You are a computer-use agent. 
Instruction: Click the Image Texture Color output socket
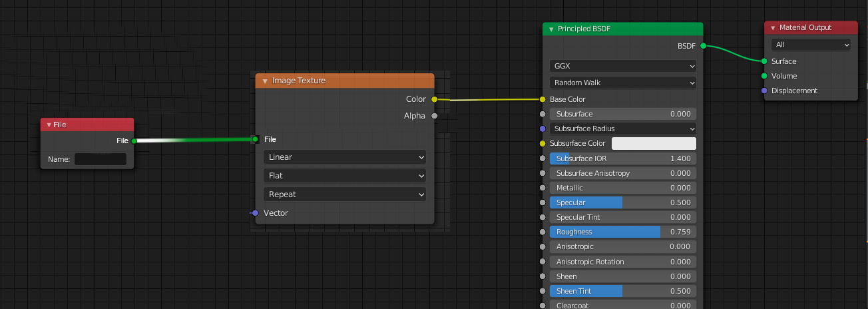click(434, 99)
